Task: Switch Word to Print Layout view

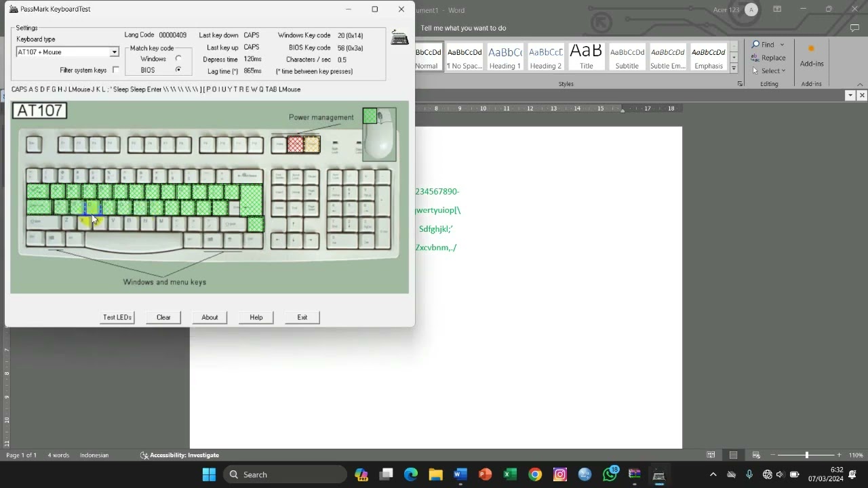Action: tap(734, 455)
